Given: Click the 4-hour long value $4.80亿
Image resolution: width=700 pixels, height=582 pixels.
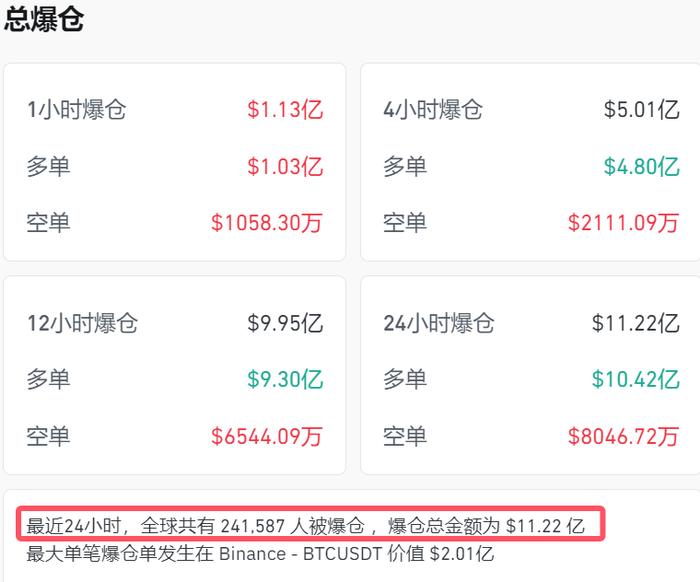Looking at the screenshot, I should tap(642, 166).
